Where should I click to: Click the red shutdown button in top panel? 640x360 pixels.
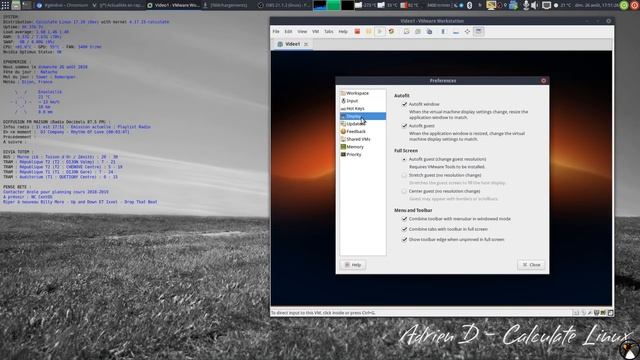click(635, 5)
